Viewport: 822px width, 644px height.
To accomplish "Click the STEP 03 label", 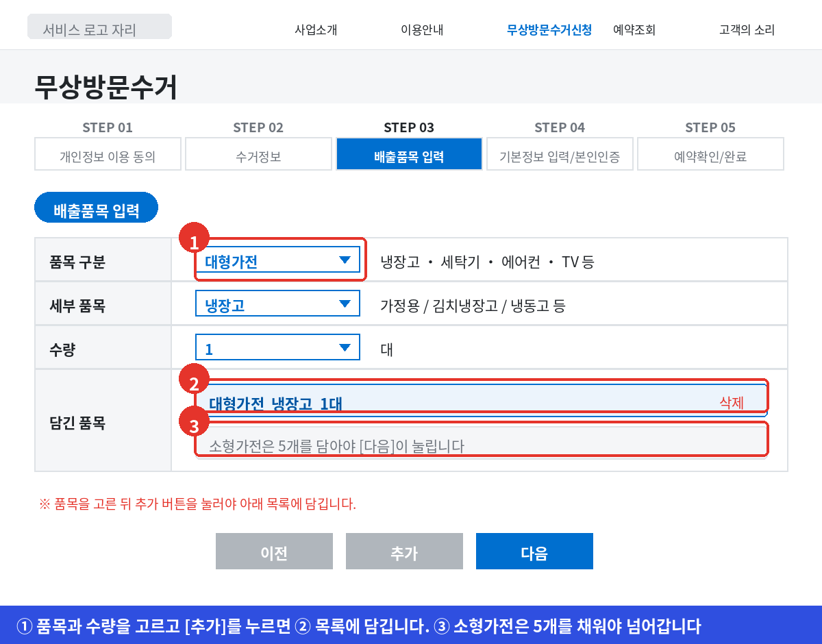I will pyautogui.click(x=409, y=127).
